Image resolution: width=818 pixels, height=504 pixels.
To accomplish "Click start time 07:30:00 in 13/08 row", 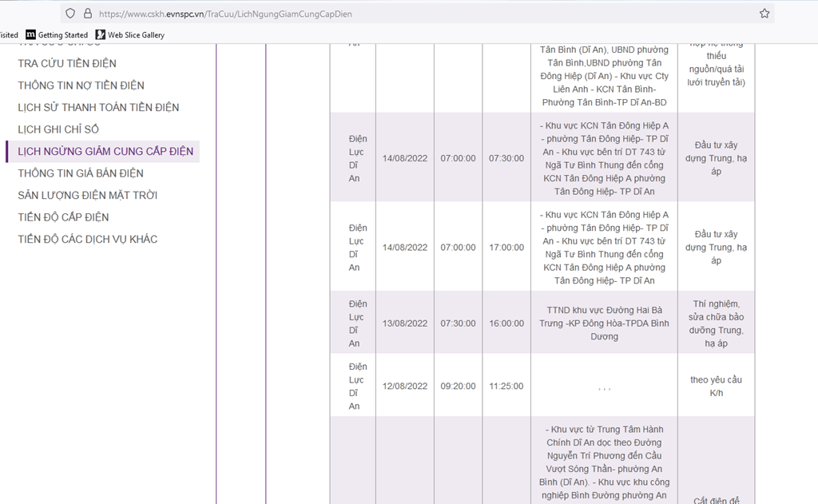I will pyautogui.click(x=458, y=323).
